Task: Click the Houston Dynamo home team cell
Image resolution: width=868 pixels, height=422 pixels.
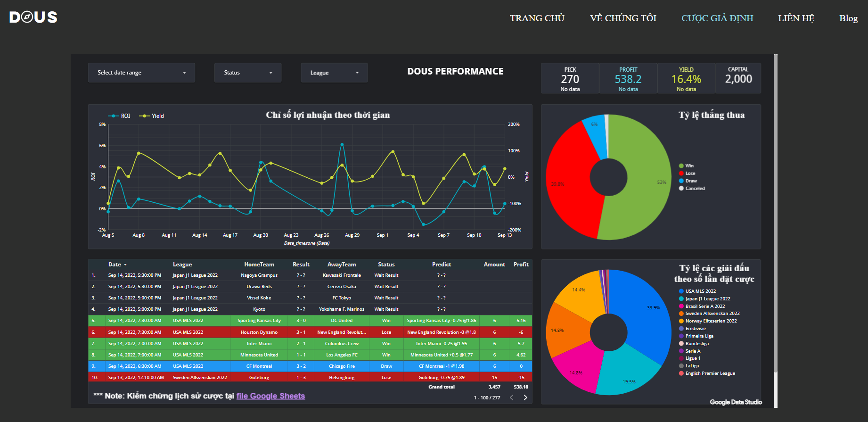Action: click(x=259, y=332)
